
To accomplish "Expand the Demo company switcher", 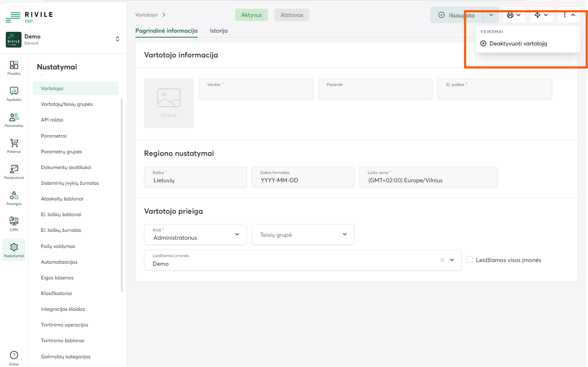I will tap(118, 39).
